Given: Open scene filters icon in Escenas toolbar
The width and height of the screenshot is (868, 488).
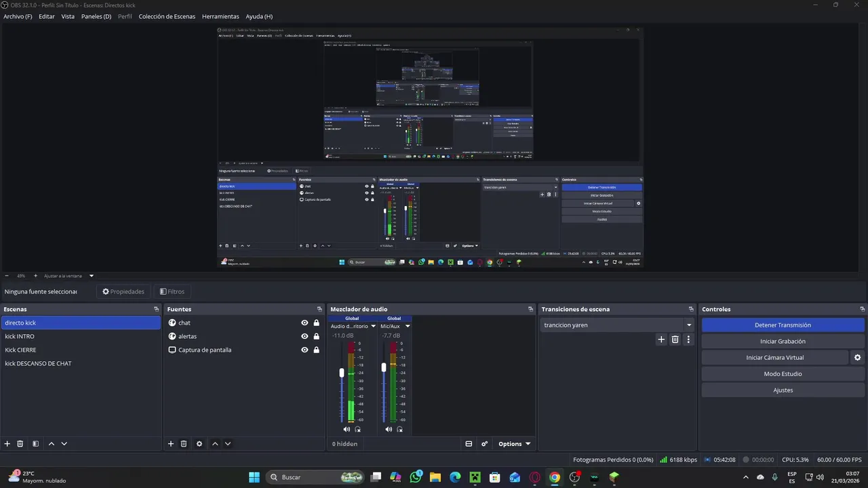Looking at the screenshot, I should pyautogui.click(x=35, y=444).
